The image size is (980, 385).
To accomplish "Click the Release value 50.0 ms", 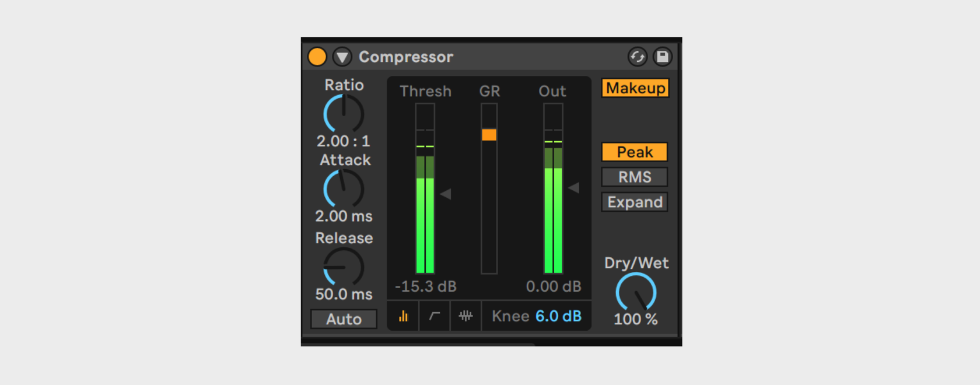I will coord(344,294).
